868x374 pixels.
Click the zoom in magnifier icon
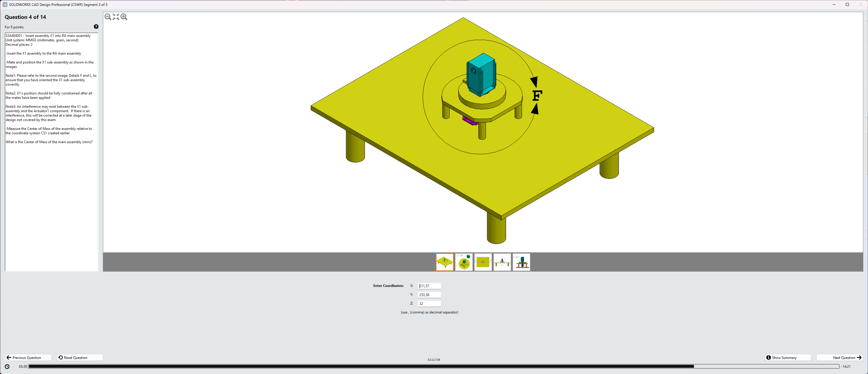pyautogui.click(x=124, y=17)
